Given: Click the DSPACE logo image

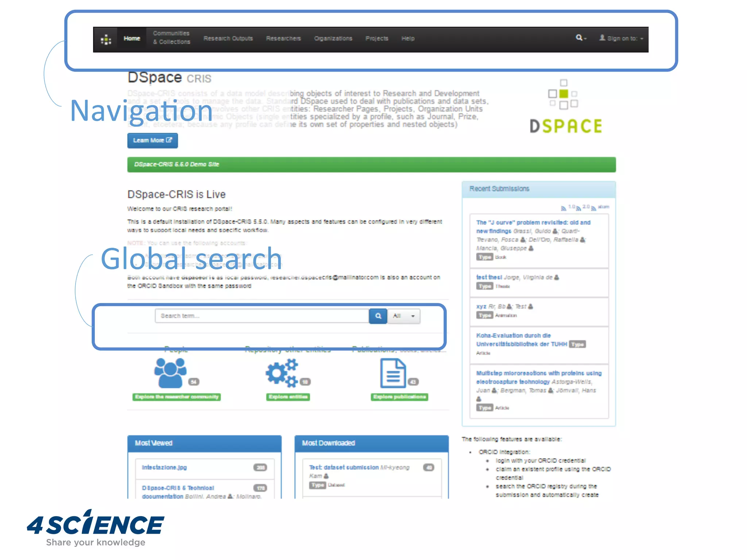Looking at the screenshot, I should coord(565,106).
